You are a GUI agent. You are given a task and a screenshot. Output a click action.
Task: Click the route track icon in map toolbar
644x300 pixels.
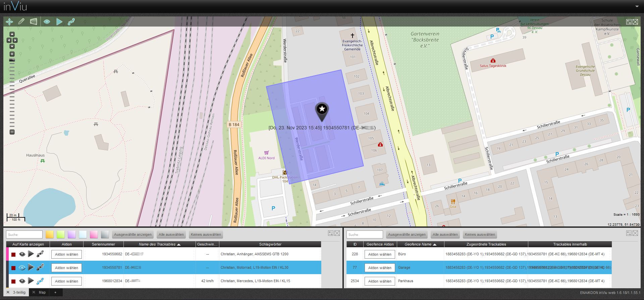tap(71, 22)
